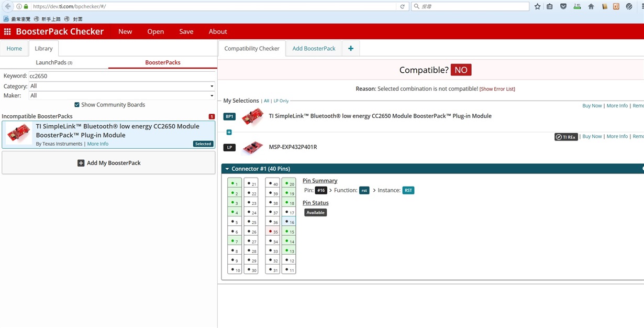Switch to the LaunchPads sub-tab
644x328 pixels.
[x=54, y=62]
